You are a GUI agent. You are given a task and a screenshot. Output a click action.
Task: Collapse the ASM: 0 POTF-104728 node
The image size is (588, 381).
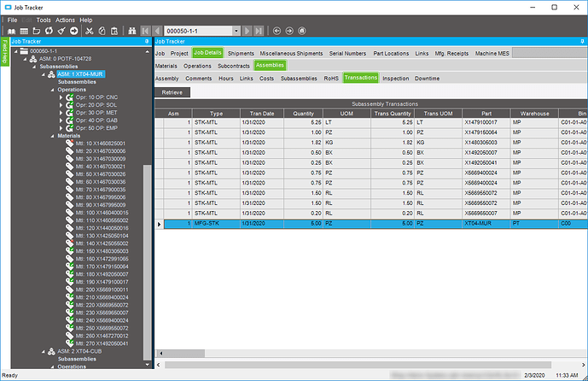(25, 59)
